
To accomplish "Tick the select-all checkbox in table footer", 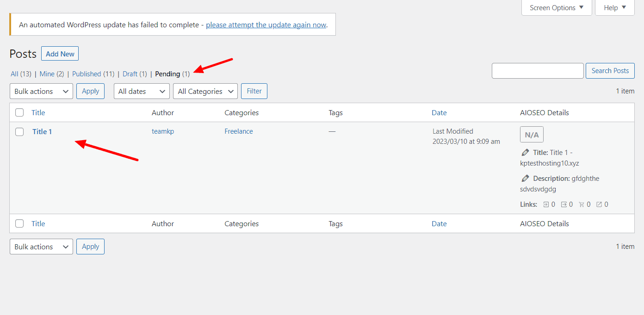I will coord(19,223).
